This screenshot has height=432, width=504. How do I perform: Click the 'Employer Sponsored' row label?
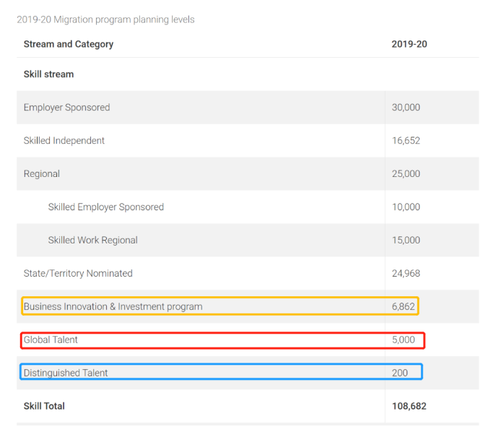tap(66, 108)
